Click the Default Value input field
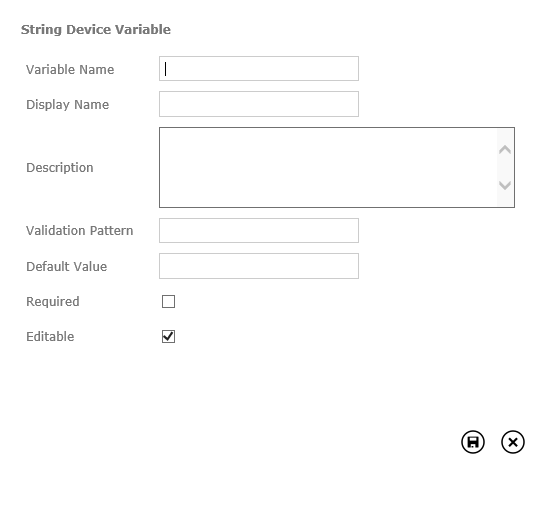559x510 pixels. [x=259, y=266]
